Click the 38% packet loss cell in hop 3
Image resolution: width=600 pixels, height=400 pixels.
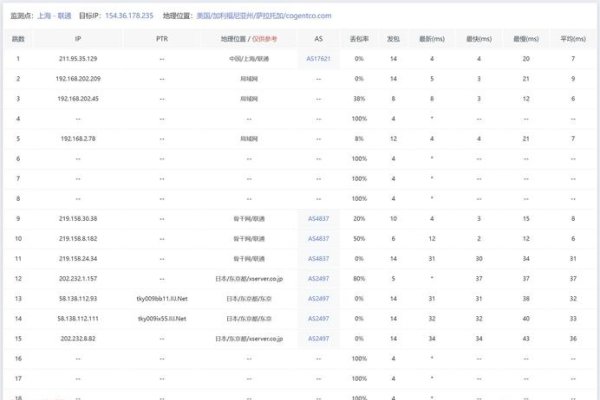coord(359,99)
